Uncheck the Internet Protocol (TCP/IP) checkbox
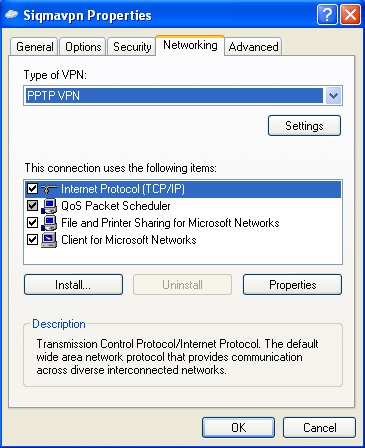Screen dimensions: 365x448 click(32, 189)
